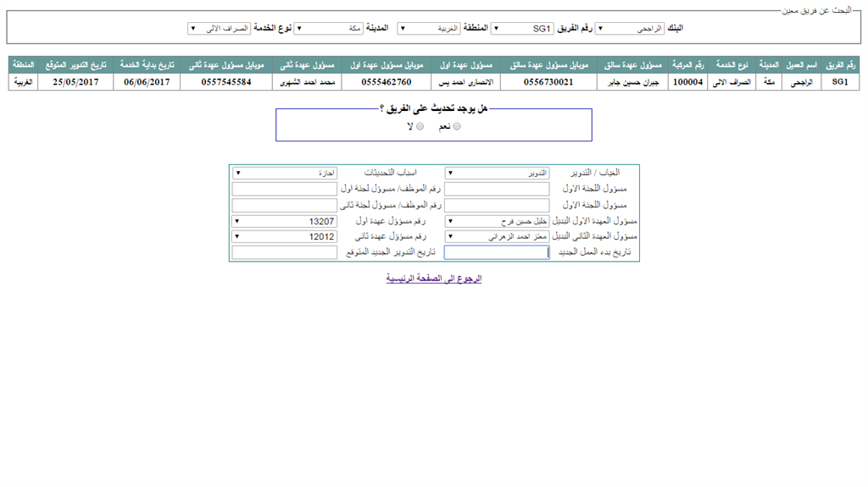The image size is (868, 487).
Task: Open the اسباب التحديثات dropdown showing اجازة
Action: (285, 174)
